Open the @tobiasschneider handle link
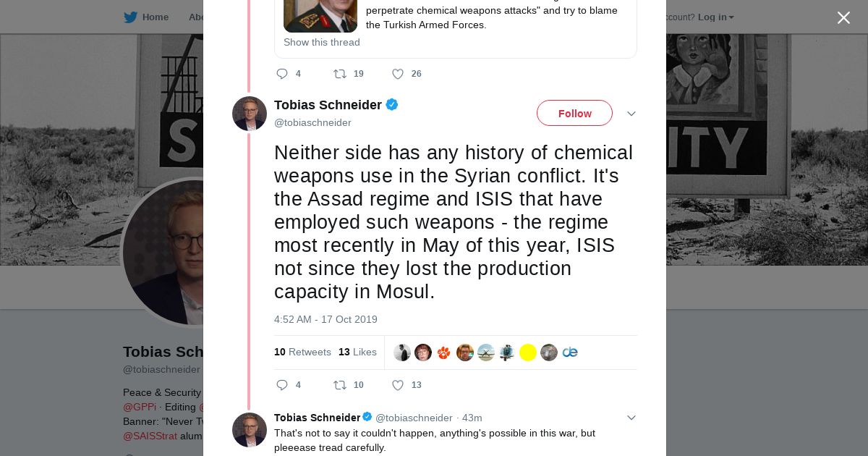Viewport: 868px width, 456px height. (312, 123)
